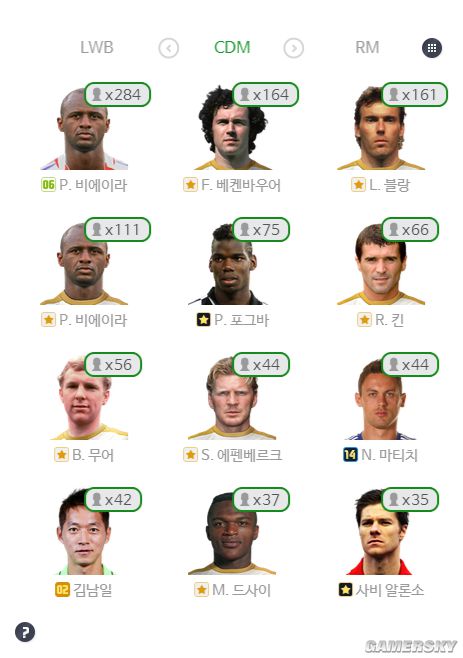Click the x284 user count badge
Image resolution: width=463 pixels, height=658 pixels.
click(x=117, y=94)
